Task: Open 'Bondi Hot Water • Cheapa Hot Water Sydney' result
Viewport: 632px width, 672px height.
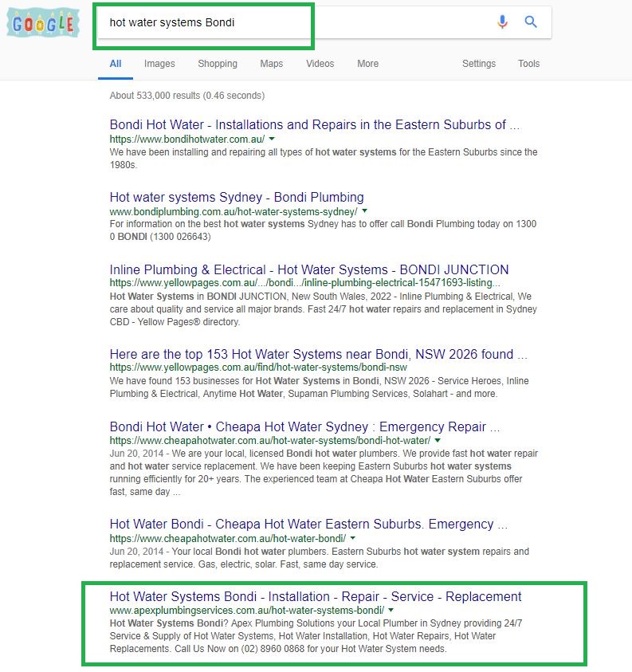Action: (304, 426)
